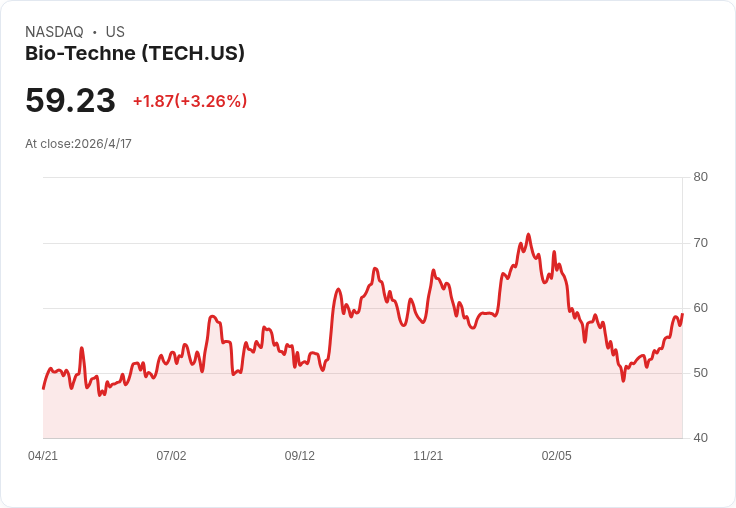Click the 07/02 date axis label
The width and height of the screenshot is (736, 508).
click(171, 456)
